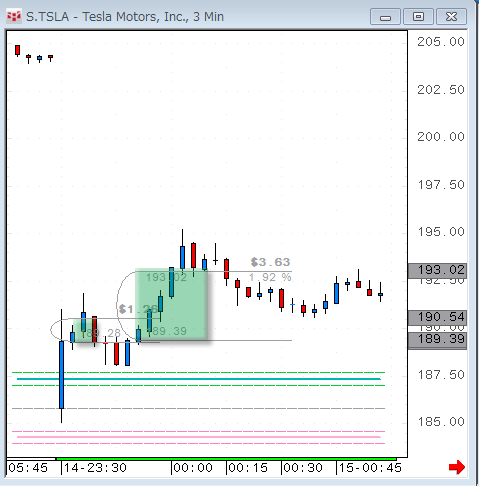Screen dimensions: 479x486
Task: Click the 14-23:30 time axis label
Action: tap(95, 468)
